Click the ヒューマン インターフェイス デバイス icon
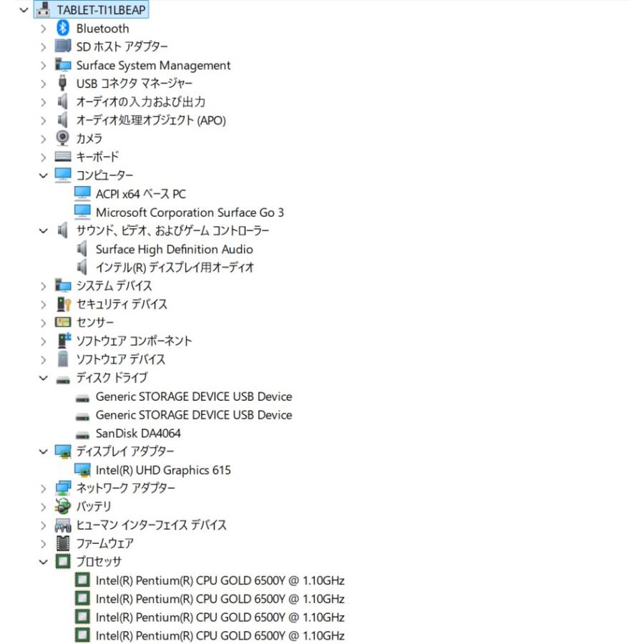 pos(63,525)
